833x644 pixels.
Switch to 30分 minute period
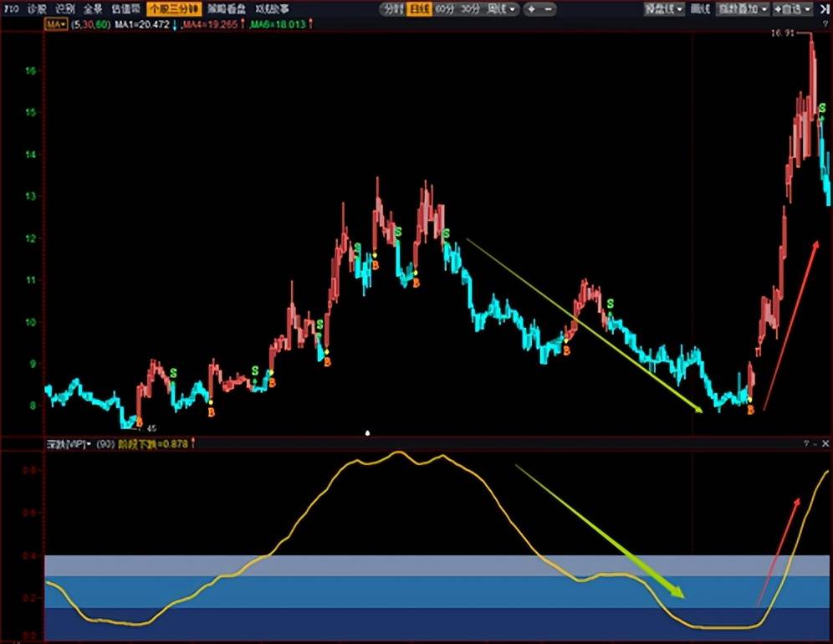[470, 9]
